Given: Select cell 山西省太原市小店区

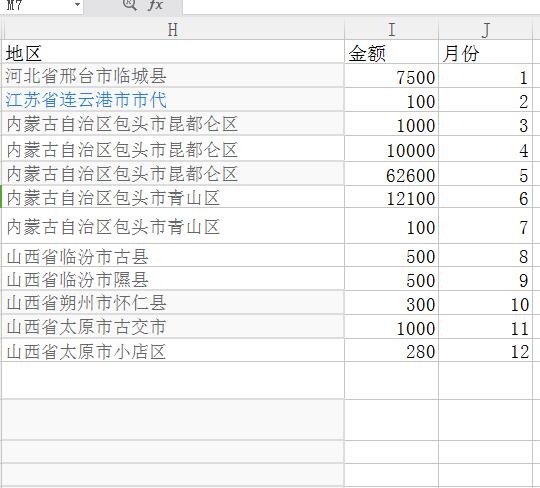Looking at the screenshot, I should pyautogui.click(x=173, y=350).
